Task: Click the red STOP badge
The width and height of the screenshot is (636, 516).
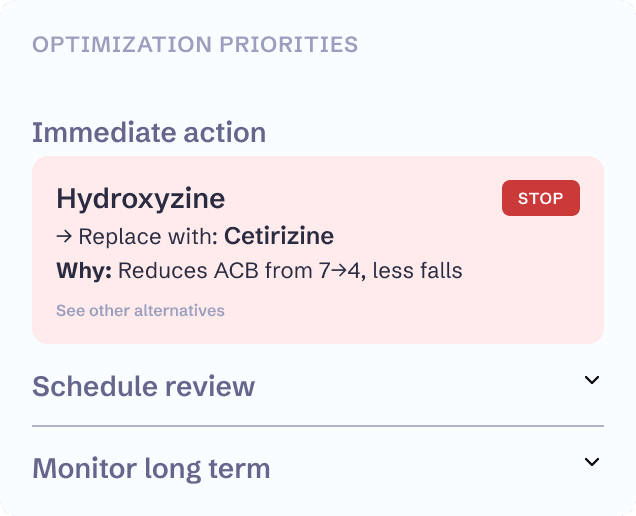Action: point(540,198)
